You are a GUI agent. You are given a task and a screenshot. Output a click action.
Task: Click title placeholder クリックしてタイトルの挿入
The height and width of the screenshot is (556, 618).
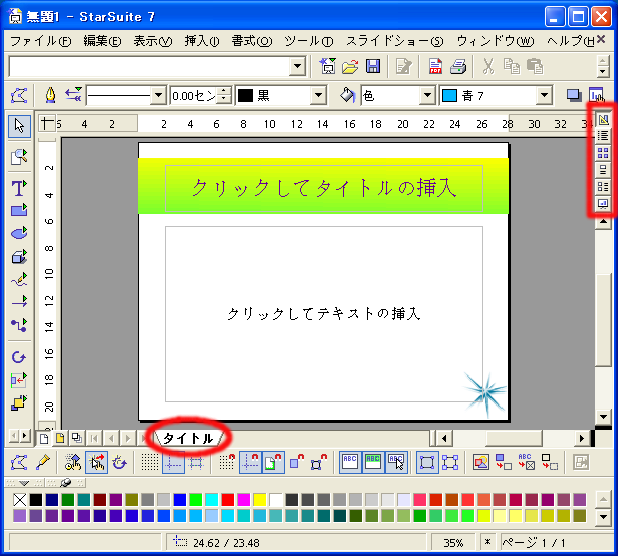click(324, 188)
